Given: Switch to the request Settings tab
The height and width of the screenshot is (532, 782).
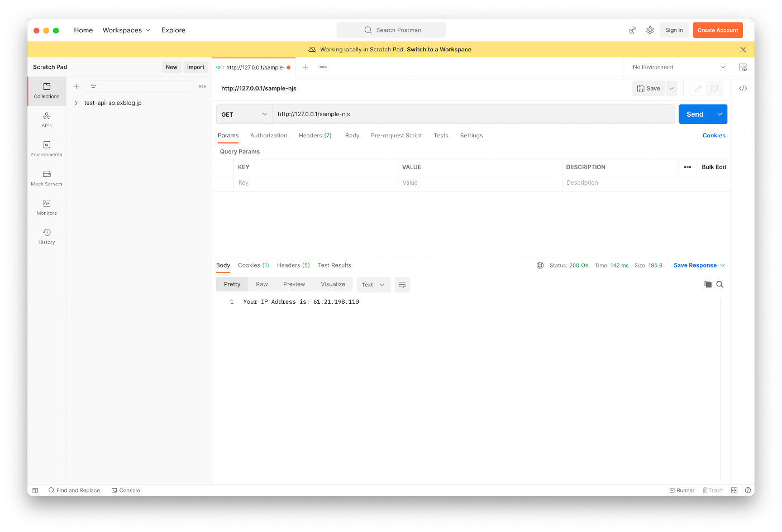Looking at the screenshot, I should click(471, 136).
